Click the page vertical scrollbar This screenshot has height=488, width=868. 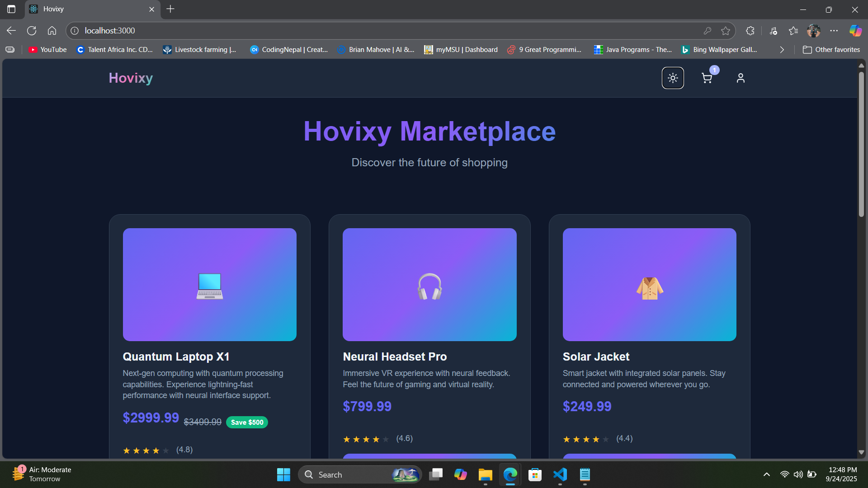point(861,145)
